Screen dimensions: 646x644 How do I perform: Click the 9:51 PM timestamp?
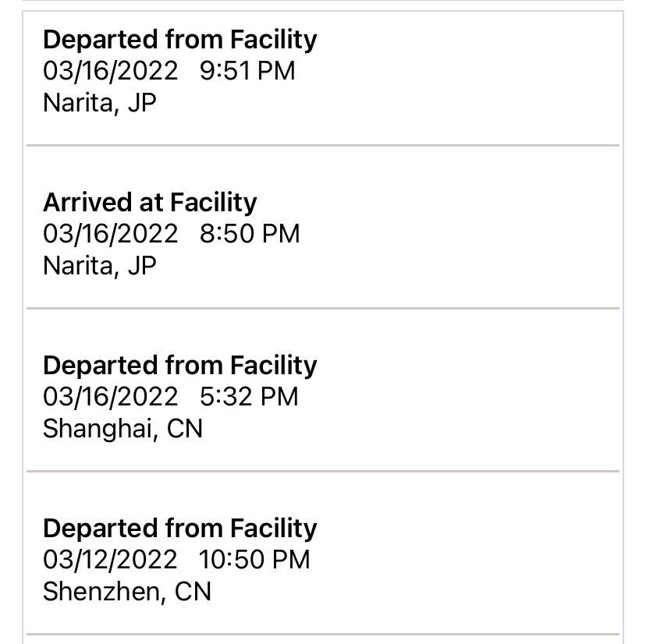[247, 71]
